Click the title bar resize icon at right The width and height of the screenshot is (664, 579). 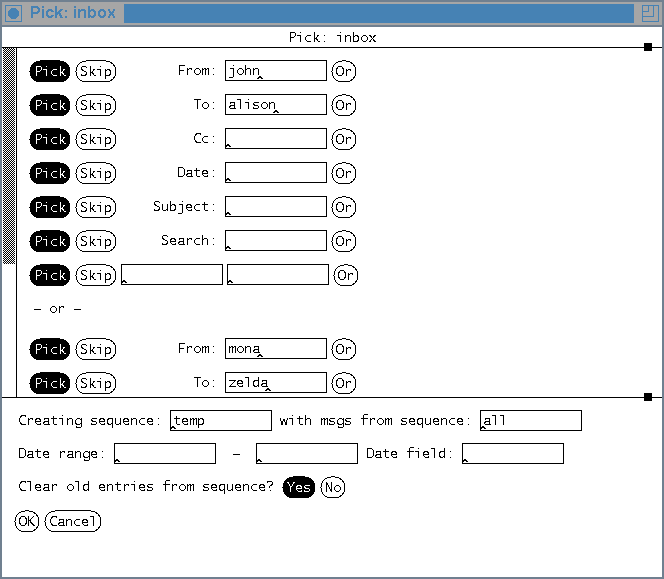(x=649, y=13)
